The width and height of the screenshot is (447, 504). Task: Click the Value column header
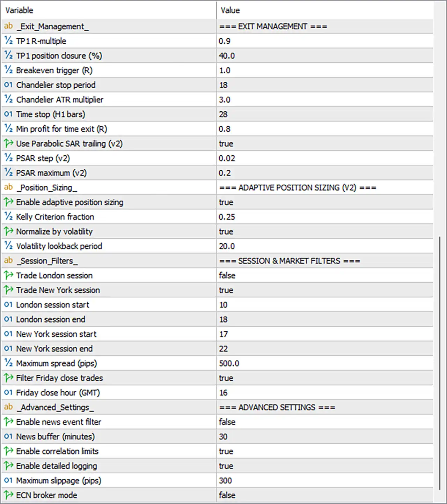click(x=325, y=10)
